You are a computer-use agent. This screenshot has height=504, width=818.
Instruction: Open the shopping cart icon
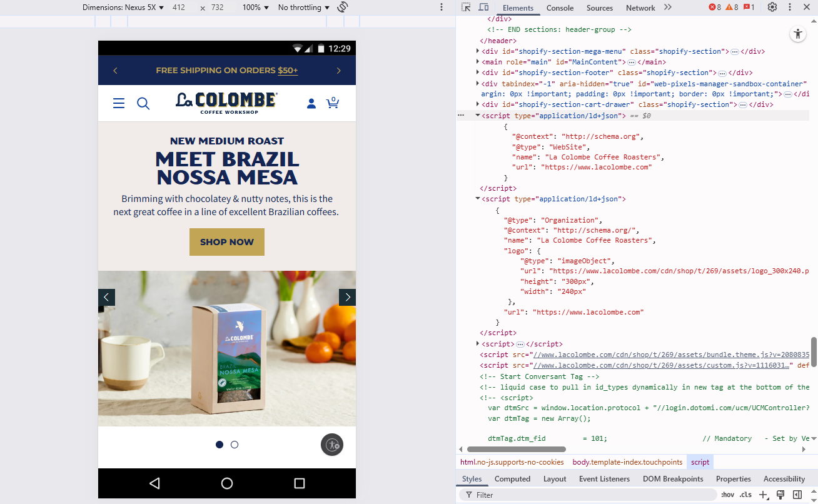(333, 103)
